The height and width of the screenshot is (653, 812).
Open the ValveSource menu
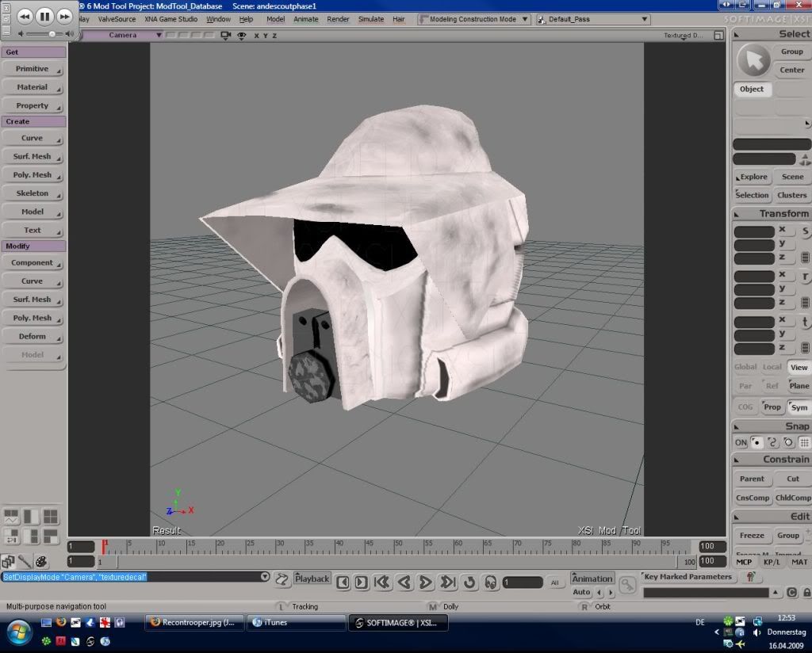(117, 19)
